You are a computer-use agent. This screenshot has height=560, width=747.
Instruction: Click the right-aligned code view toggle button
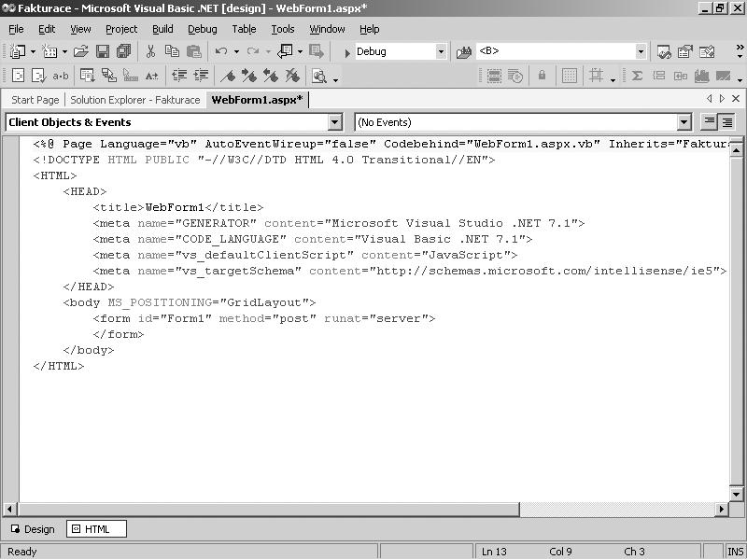727,122
